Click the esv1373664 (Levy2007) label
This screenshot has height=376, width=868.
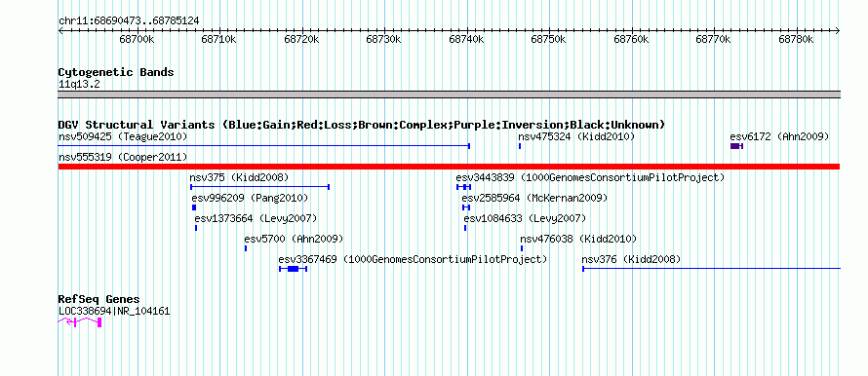pyautogui.click(x=256, y=218)
